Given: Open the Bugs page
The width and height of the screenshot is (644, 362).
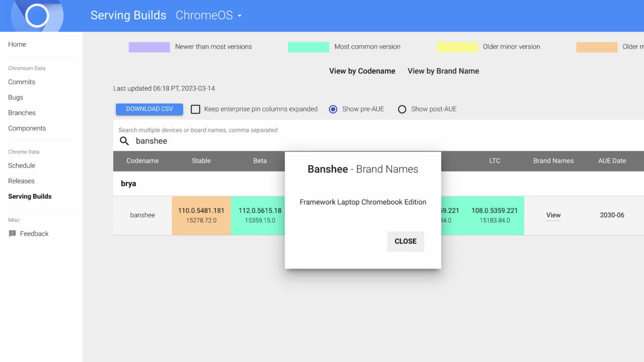Looking at the screenshot, I should [x=16, y=98].
